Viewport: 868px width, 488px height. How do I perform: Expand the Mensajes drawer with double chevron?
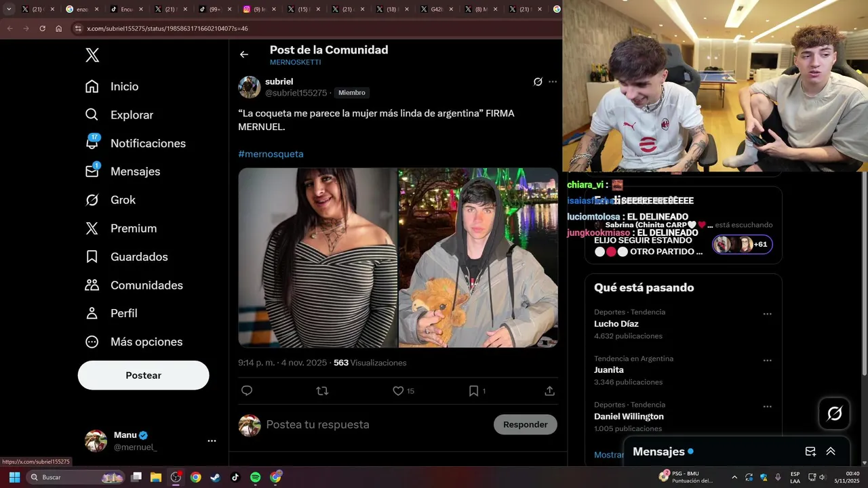click(x=831, y=451)
